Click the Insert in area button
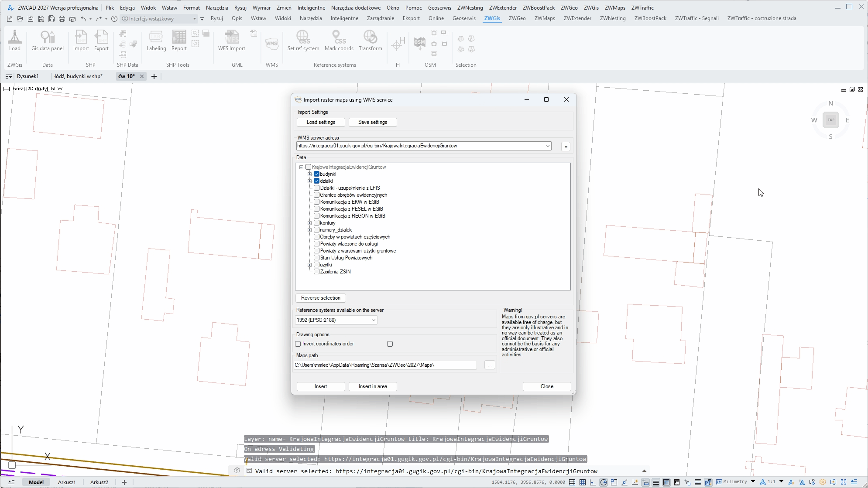 [x=373, y=386]
